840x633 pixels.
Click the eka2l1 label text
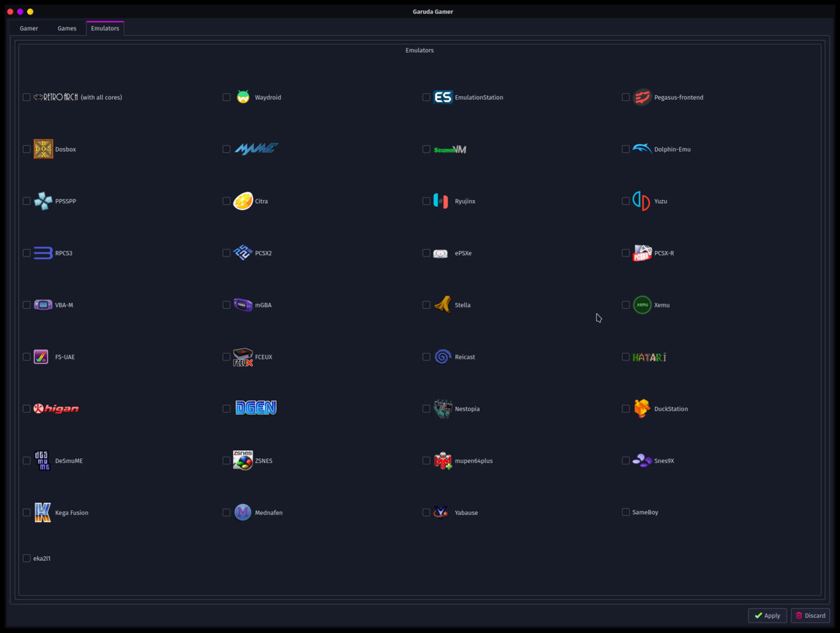[42, 559]
